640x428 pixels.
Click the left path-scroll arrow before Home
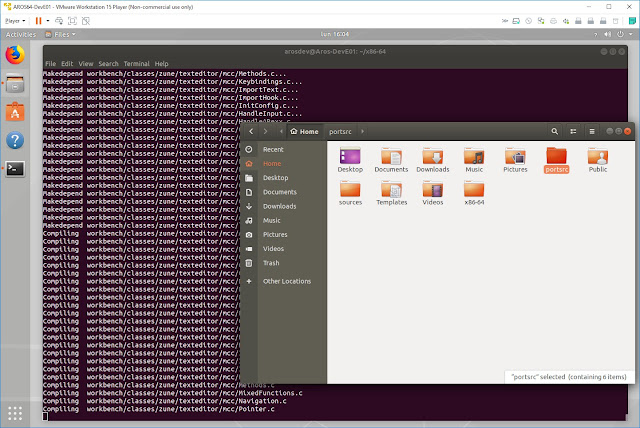(281, 131)
